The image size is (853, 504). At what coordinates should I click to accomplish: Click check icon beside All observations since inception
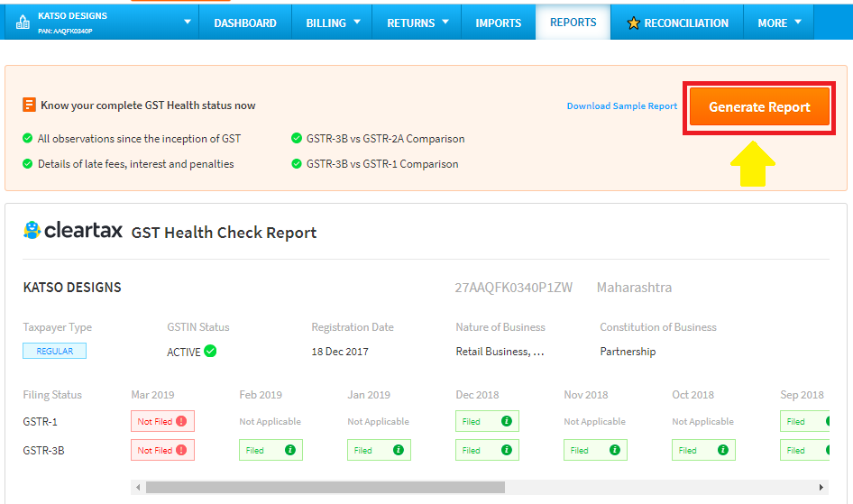(x=27, y=138)
